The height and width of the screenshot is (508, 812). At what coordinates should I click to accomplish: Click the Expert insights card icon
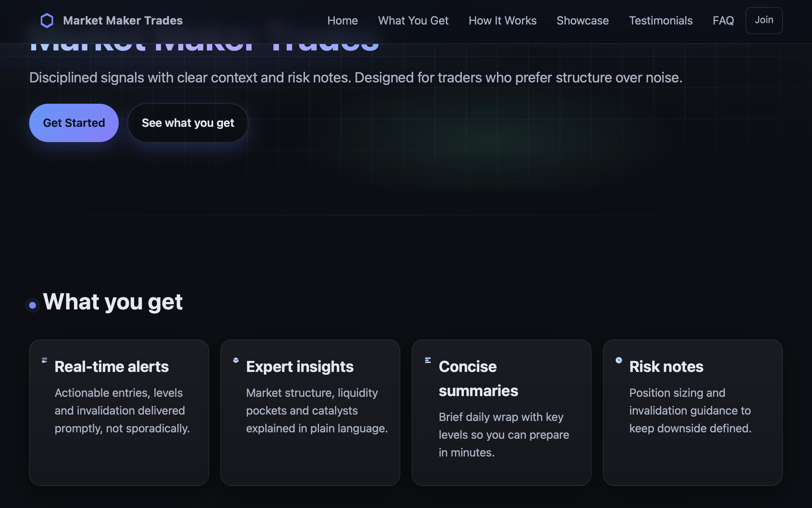[x=236, y=360]
